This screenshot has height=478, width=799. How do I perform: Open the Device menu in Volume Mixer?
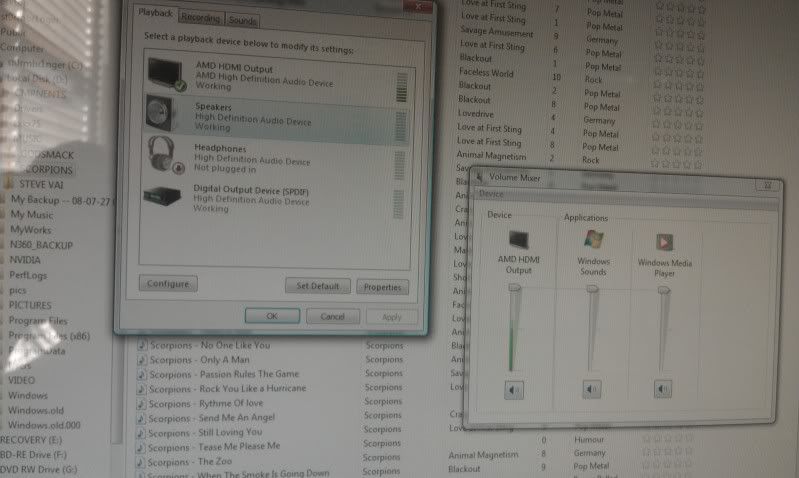coord(491,194)
